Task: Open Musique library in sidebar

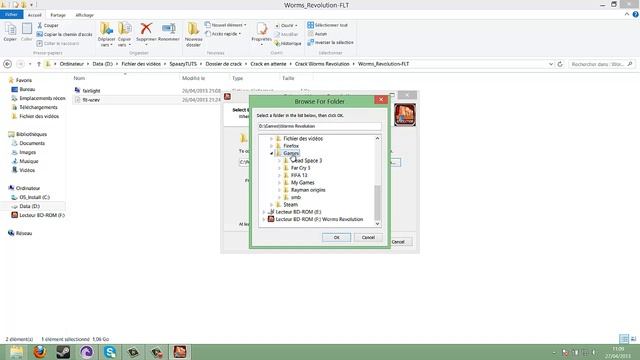Action: point(29,161)
